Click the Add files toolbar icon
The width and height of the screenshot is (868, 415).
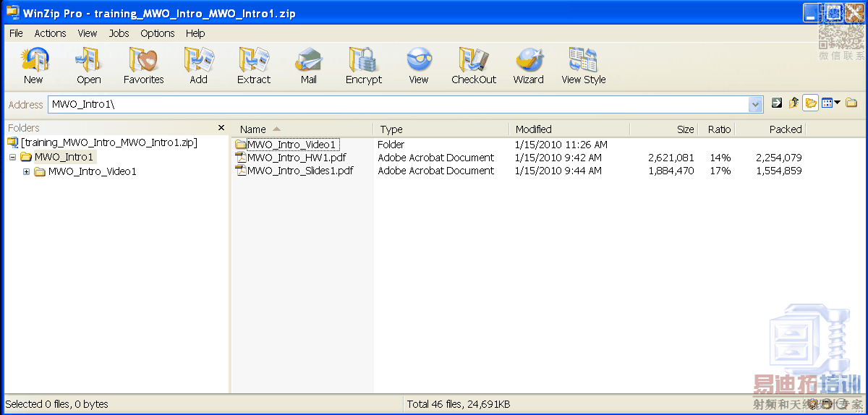[198, 60]
